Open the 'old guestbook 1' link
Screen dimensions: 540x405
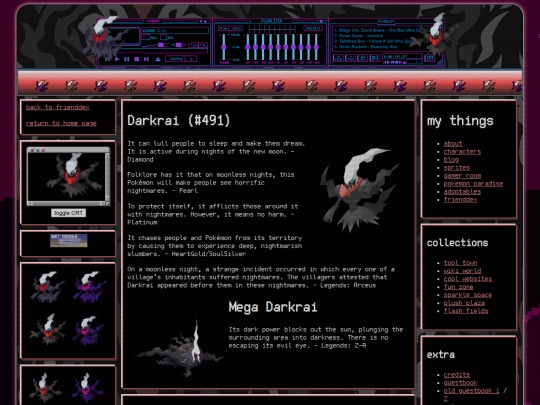pyautogui.click(x=471, y=391)
